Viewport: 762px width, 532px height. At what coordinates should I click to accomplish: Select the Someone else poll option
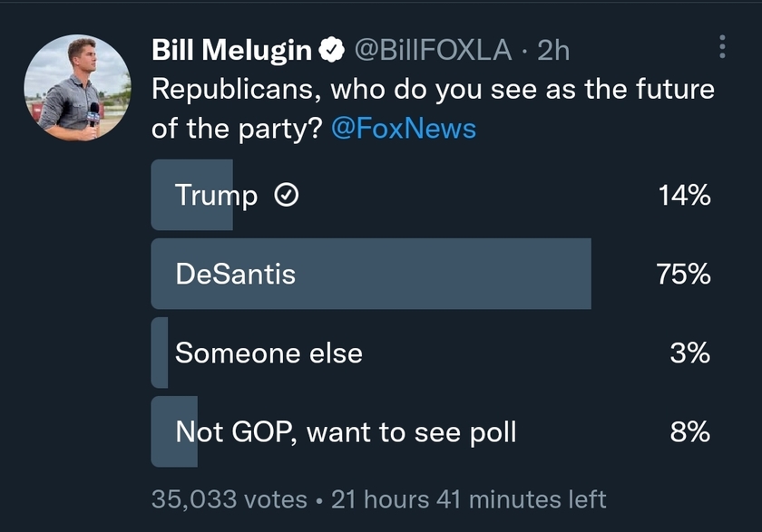(x=431, y=353)
